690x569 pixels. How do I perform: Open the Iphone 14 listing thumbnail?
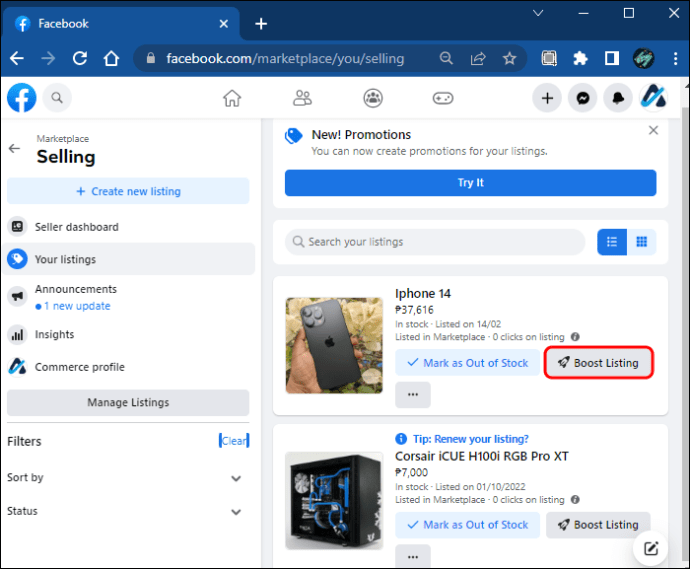click(334, 345)
